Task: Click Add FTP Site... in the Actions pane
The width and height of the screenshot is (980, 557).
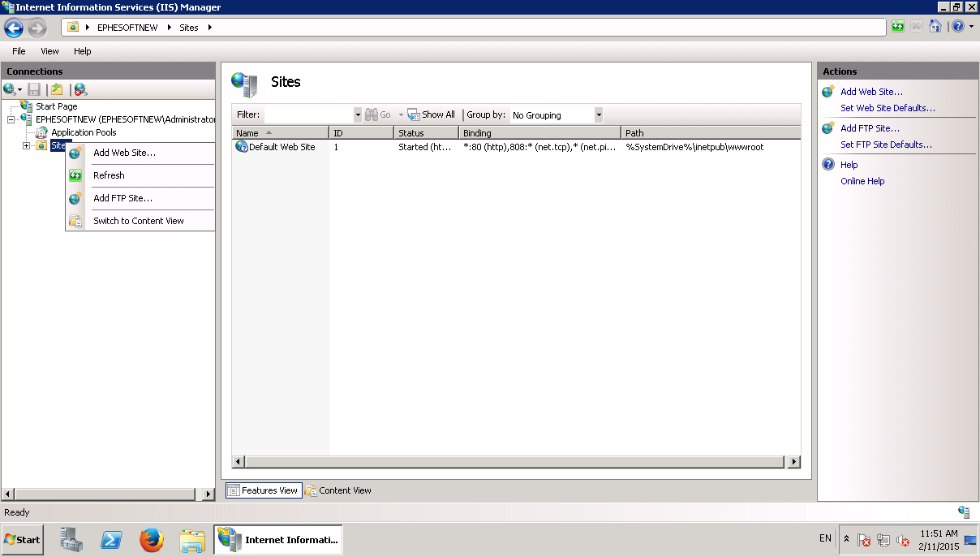Action: [870, 128]
